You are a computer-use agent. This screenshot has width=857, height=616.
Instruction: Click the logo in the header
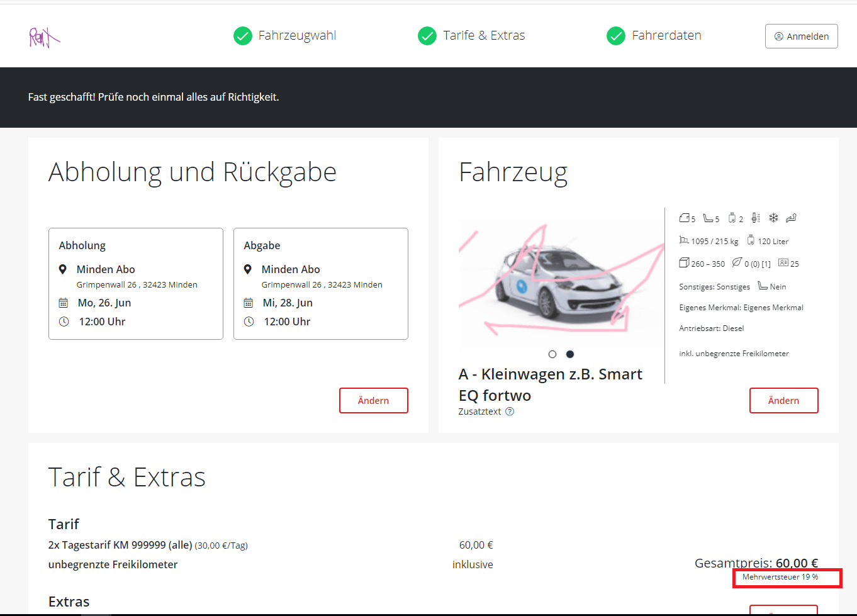pos(44,37)
